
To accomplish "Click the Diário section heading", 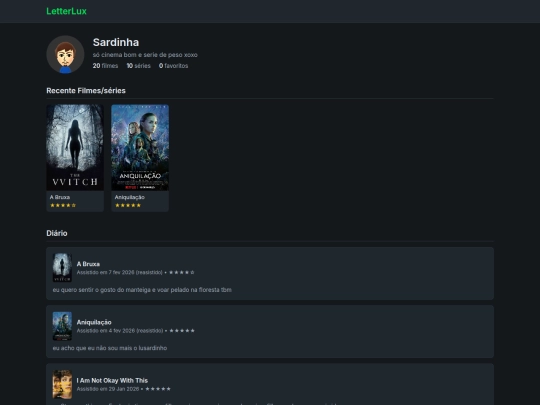I will pyautogui.click(x=57, y=233).
